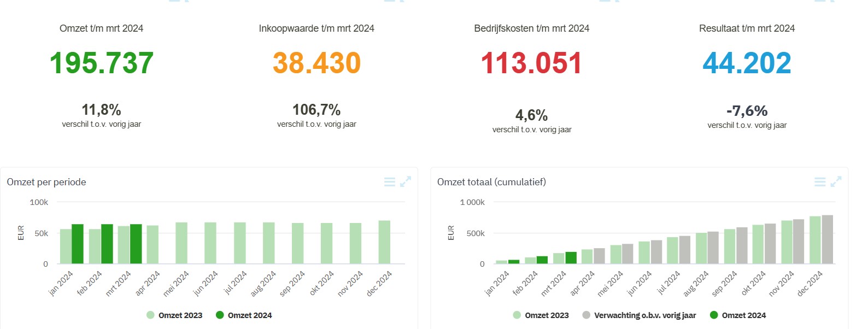Expand the Omzet totaal (cumulatief) chart
868x329 pixels.
coord(836,181)
